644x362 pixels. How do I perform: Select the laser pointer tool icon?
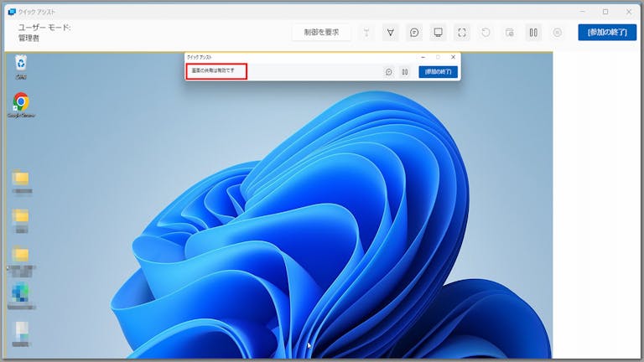click(366, 33)
